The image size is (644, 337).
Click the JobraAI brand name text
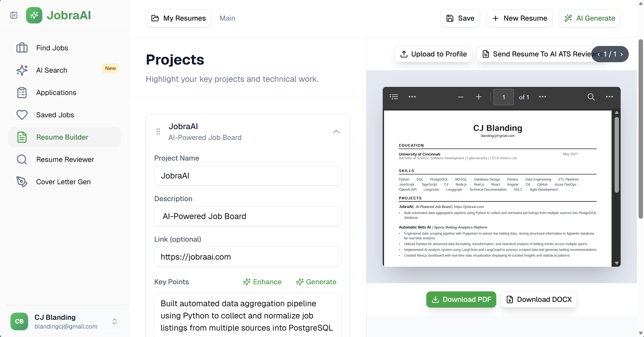pyautogui.click(x=69, y=15)
